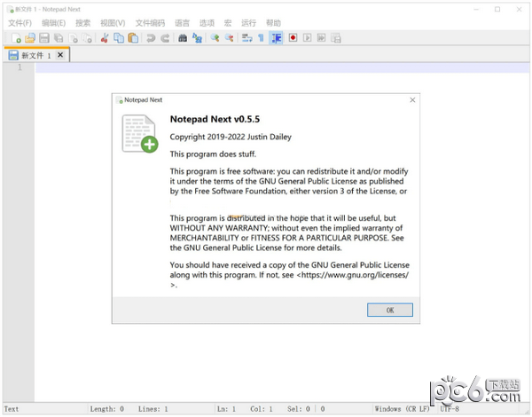
Task: Click Run macro multiple times icon
Action: pyautogui.click(x=321, y=38)
